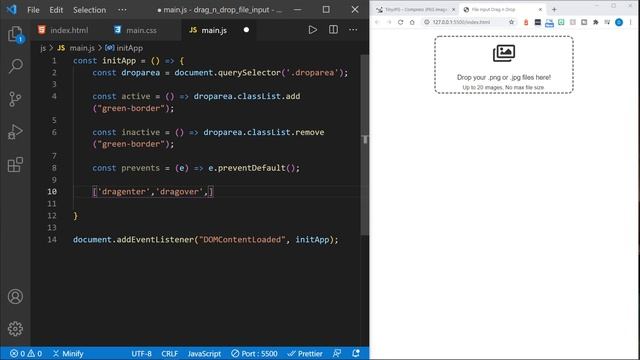Screen dimensions: 640x360
Task: Open the Run and Debug view
Action: coord(15,132)
